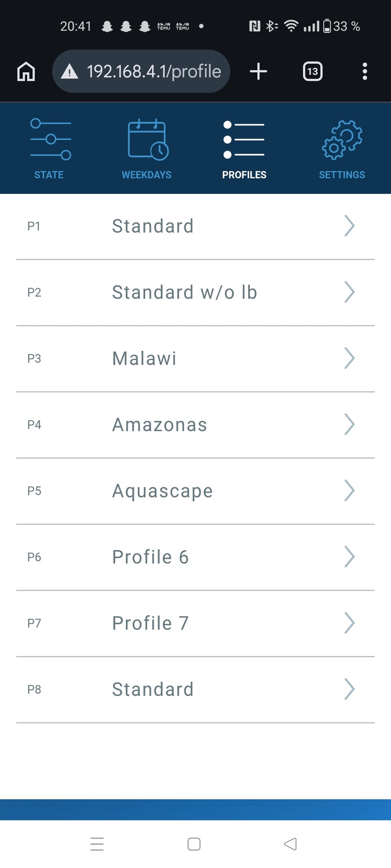Image resolution: width=391 pixels, height=868 pixels.
Task: Open a new tab with plus icon
Action: click(x=258, y=72)
